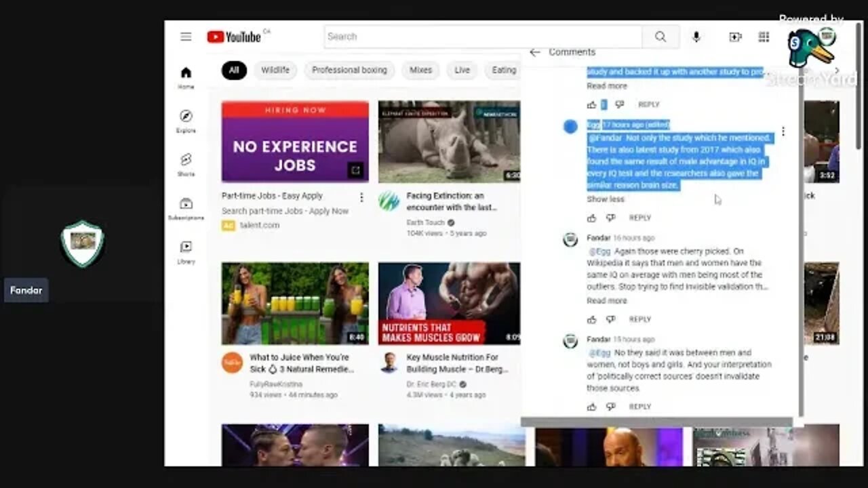
Task: Go back using the Comments arrow
Action: tap(535, 52)
